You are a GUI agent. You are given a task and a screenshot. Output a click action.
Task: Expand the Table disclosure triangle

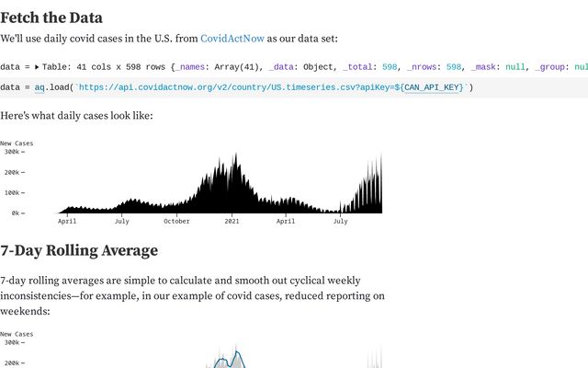pyautogui.click(x=37, y=67)
